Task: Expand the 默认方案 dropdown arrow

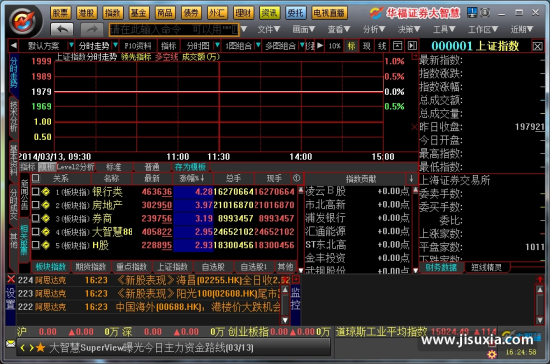Action: coord(71,46)
